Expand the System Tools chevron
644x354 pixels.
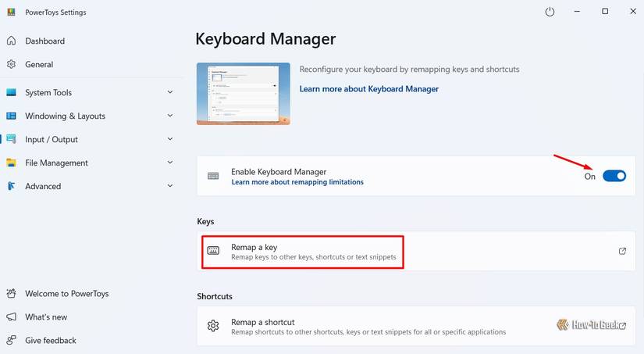170,92
